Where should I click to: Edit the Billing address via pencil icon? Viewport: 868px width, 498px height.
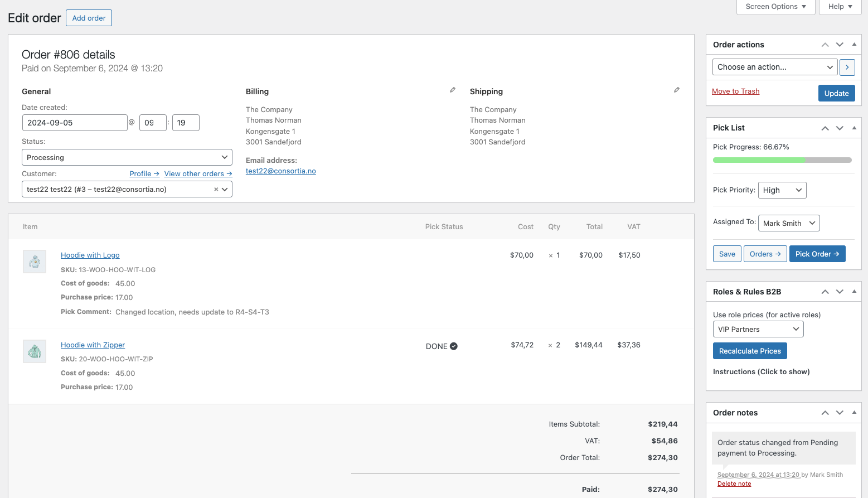tap(452, 89)
